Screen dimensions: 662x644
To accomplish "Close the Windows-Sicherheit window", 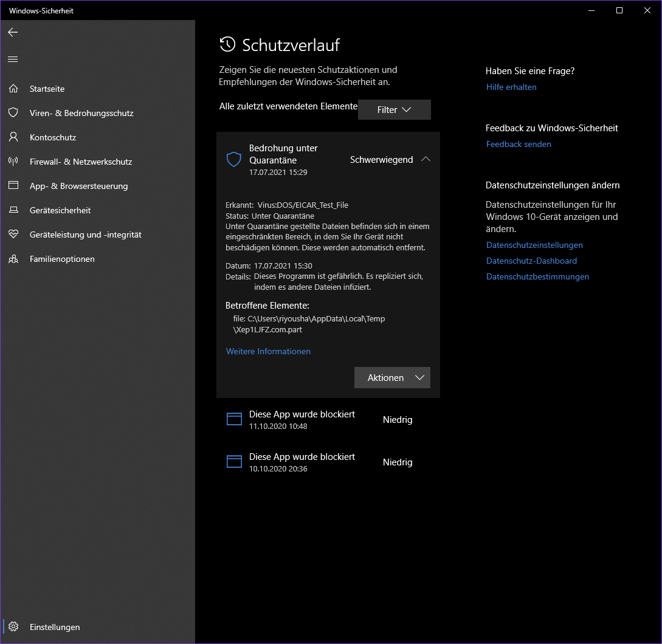I will point(647,10).
